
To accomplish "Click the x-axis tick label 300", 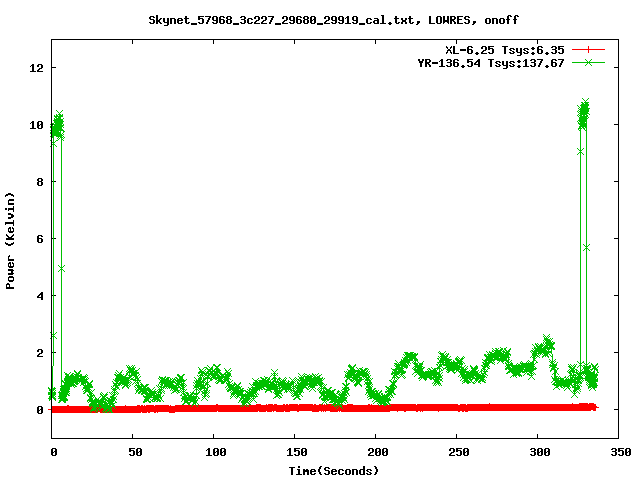I will pyautogui.click(x=540, y=452).
